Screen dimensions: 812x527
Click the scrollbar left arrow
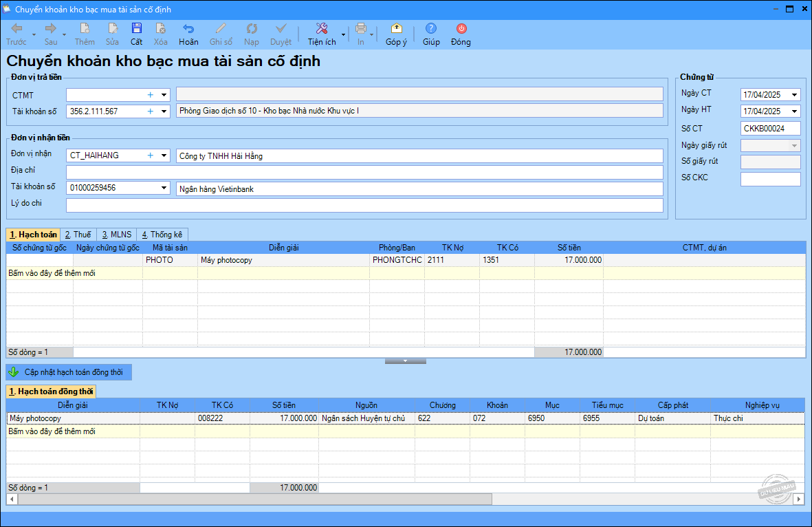[12, 499]
